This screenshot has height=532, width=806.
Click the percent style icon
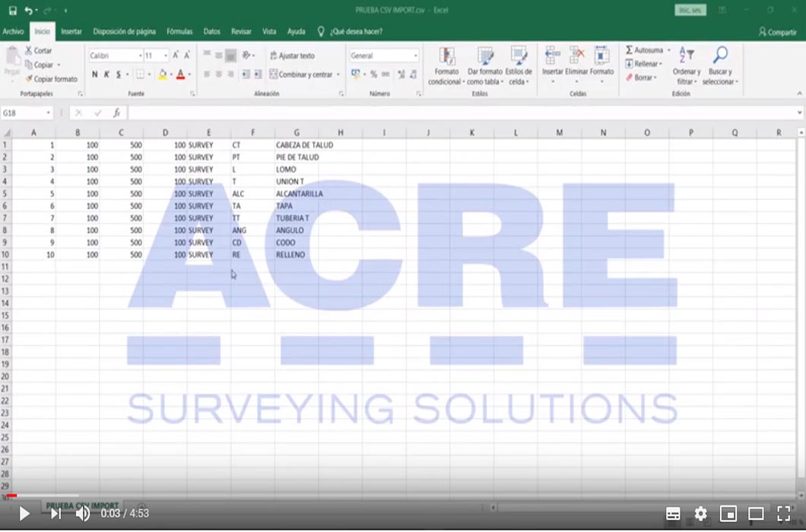(x=373, y=74)
